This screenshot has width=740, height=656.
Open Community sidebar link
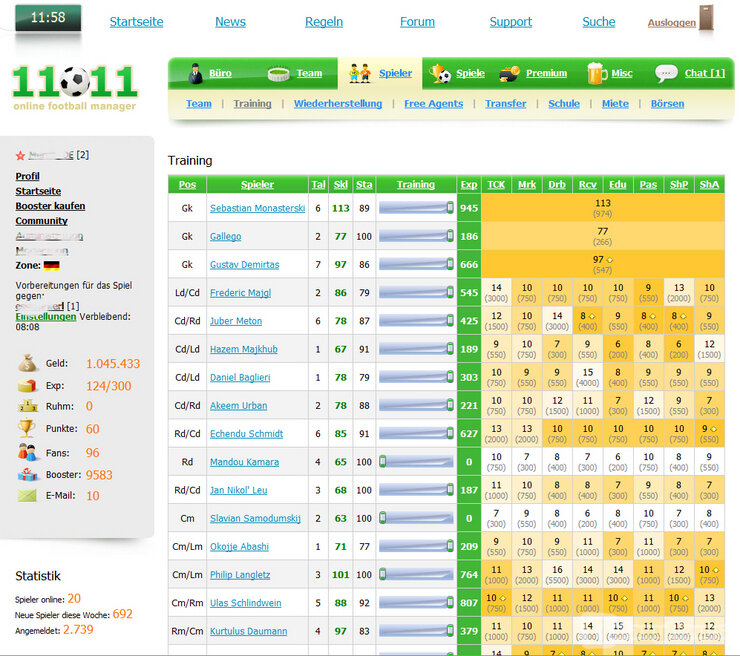[42, 221]
